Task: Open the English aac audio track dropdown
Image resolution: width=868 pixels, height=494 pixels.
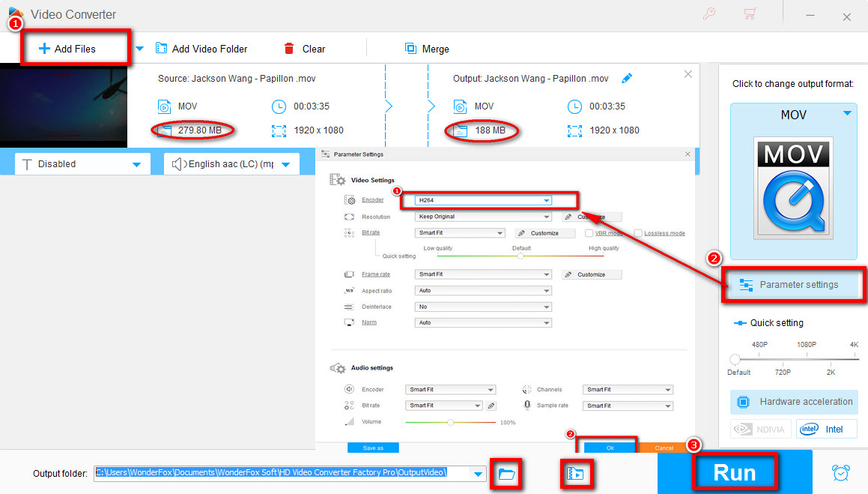Action: pos(231,163)
